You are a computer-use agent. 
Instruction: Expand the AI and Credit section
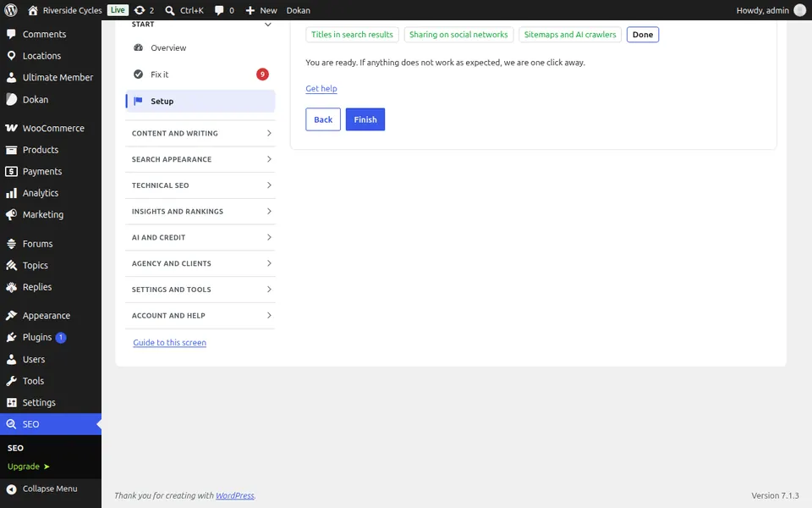(x=200, y=237)
